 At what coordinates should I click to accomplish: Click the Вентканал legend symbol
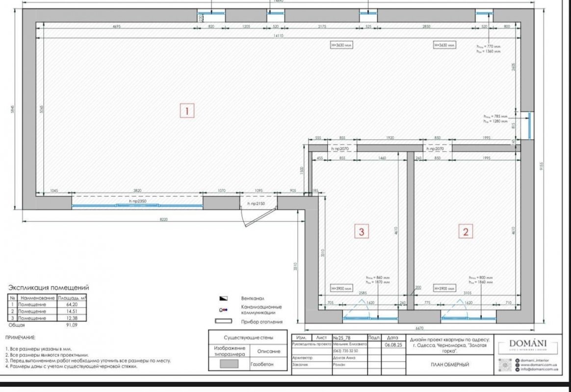[223, 298]
